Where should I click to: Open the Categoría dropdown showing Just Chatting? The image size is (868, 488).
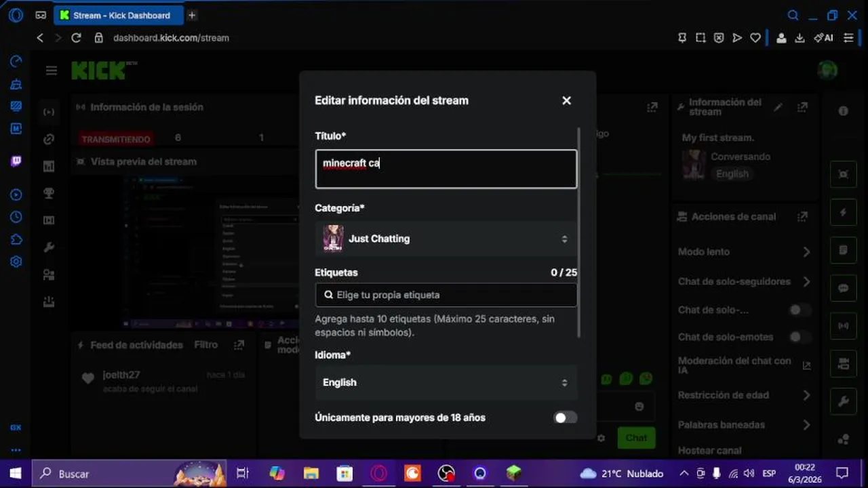446,239
